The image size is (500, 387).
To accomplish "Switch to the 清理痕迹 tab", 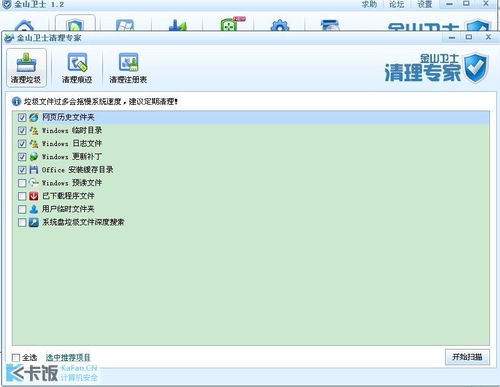I will pyautogui.click(x=77, y=68).
